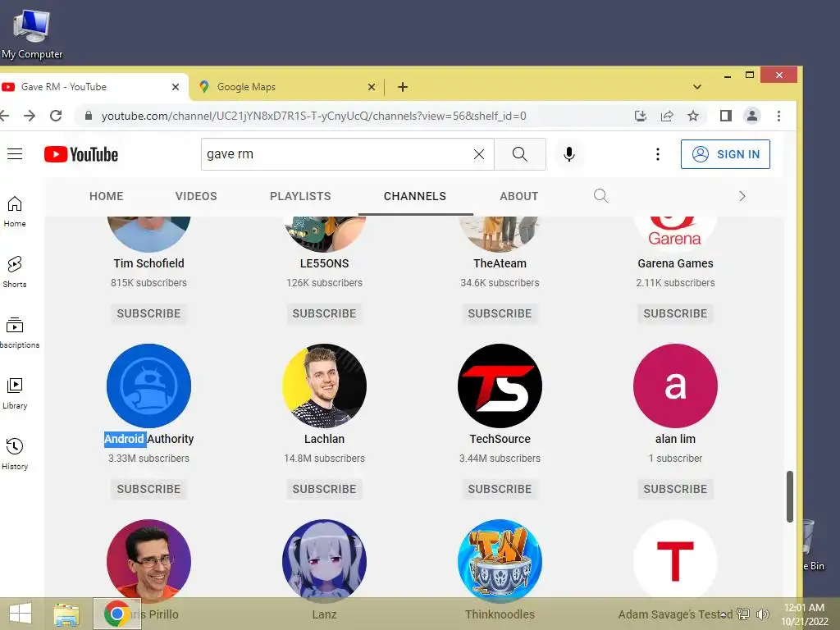Open File Explorer from the taskbar
The image size is (840, 630).
66,614
